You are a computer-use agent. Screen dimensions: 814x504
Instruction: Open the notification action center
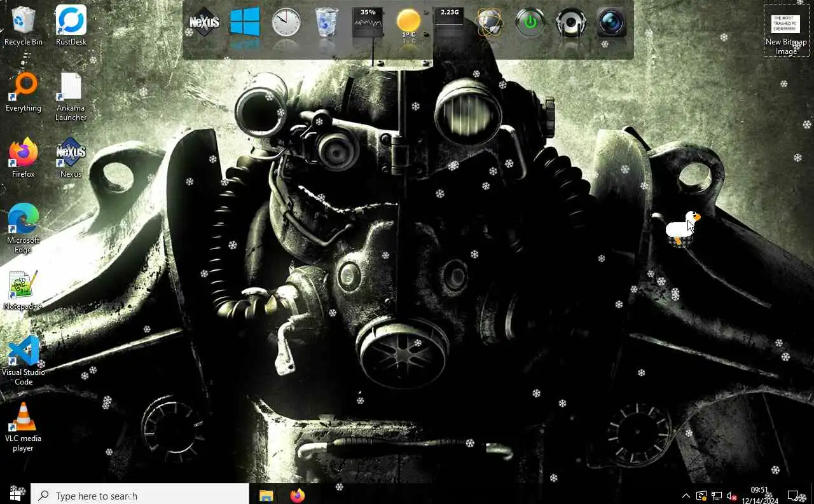[x=794, y=495]
